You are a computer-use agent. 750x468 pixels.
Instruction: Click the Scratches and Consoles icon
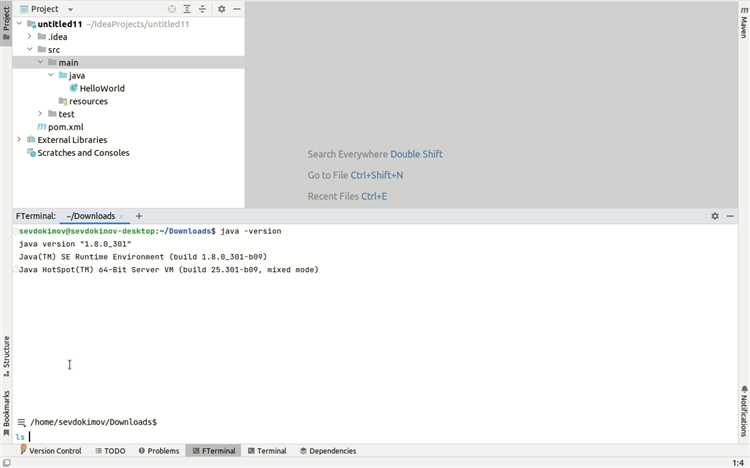click(x=31, y=153)
